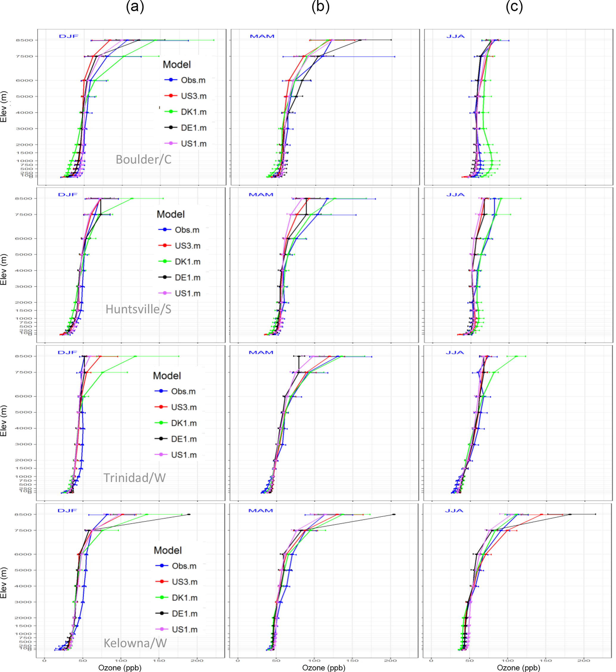Click the blue Obs.m legend marker in Kelowna panel

coord(162,566)
